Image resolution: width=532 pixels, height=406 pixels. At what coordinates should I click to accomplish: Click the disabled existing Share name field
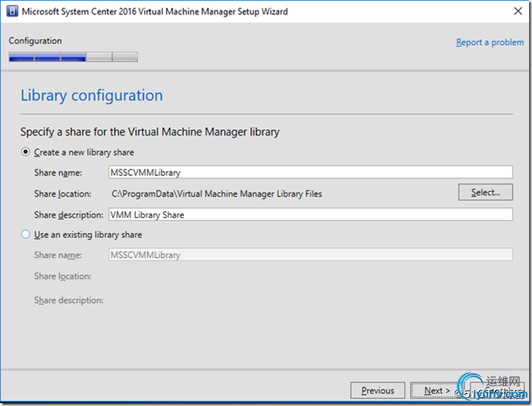click(310, 254)
